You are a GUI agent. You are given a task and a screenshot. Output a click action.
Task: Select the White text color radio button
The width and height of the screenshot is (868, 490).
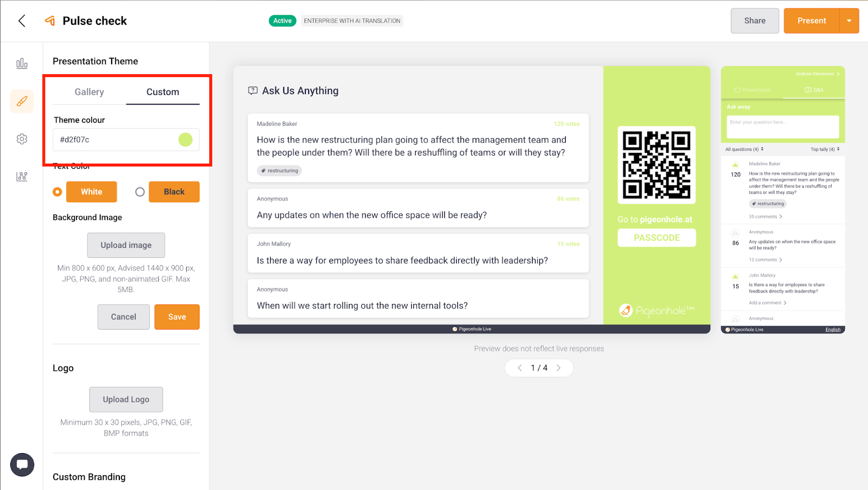pyautogui.click(x=58, y=192)
